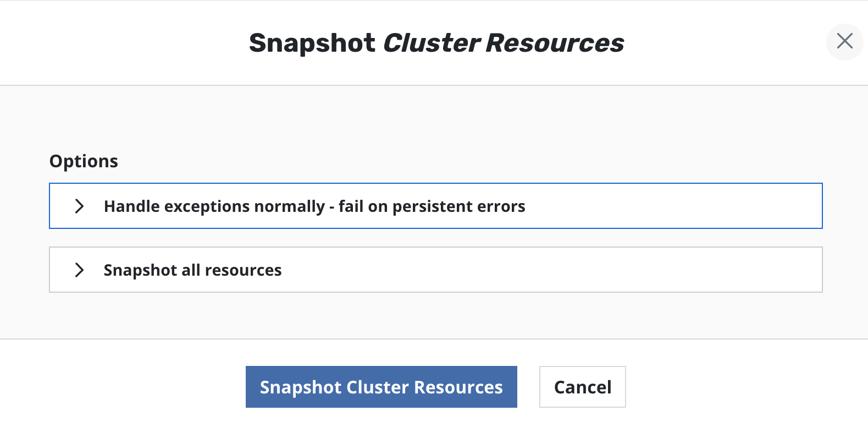The height and width of the screenshot is (427, 868).
Task: Click the circular close icon button
Action: click(x=844, y=42)
